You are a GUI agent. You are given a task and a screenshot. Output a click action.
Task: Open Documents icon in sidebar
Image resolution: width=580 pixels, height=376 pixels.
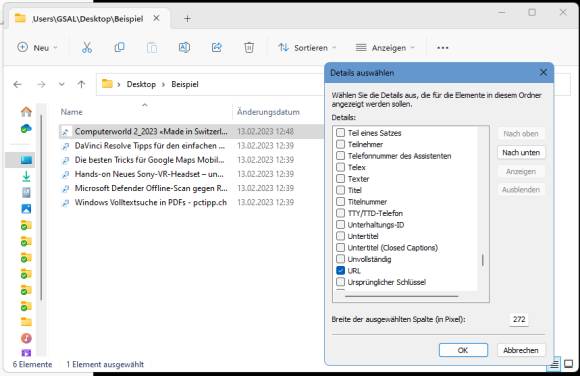[x=26, y=192]
